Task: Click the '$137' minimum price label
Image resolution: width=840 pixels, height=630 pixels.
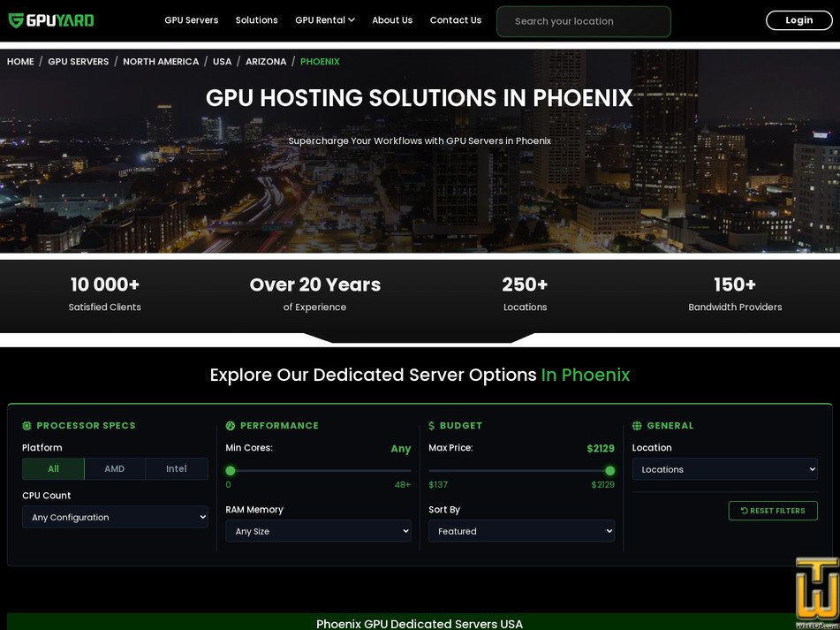Action: 438,485
